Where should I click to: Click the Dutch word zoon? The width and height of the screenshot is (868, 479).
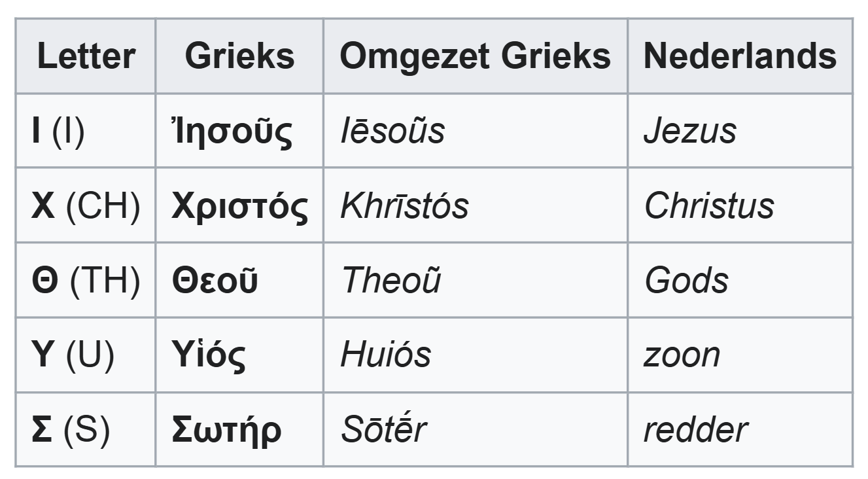point(682,356)
